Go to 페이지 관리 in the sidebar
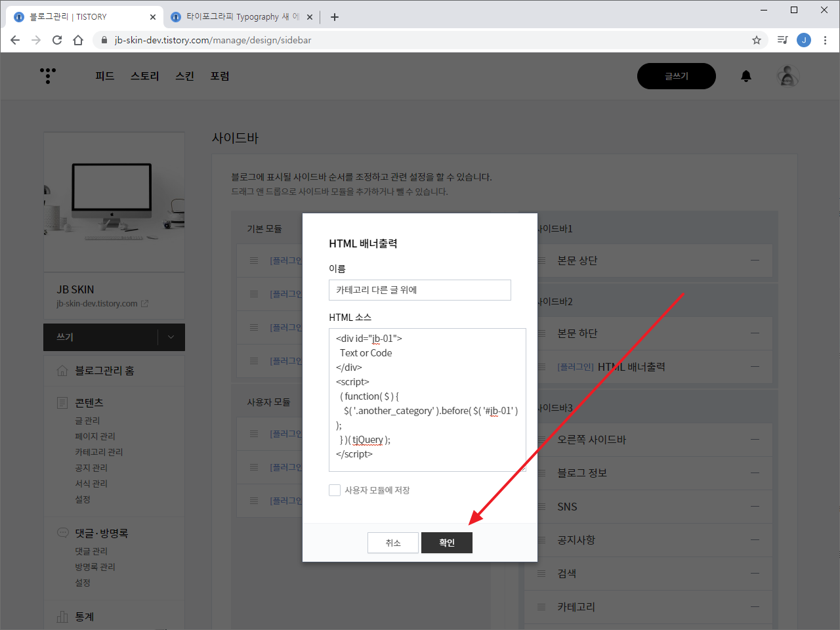 click(x=95, y=436)
